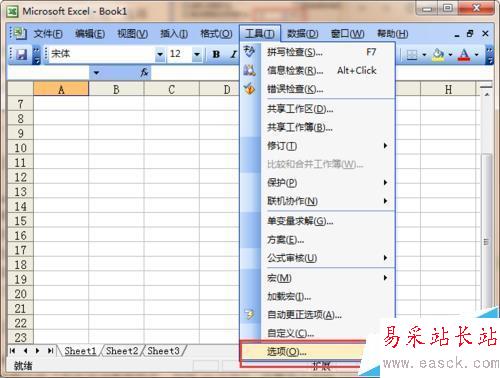Expand toolbar options next to Save
500x378 pixels.
click(37, 55)
